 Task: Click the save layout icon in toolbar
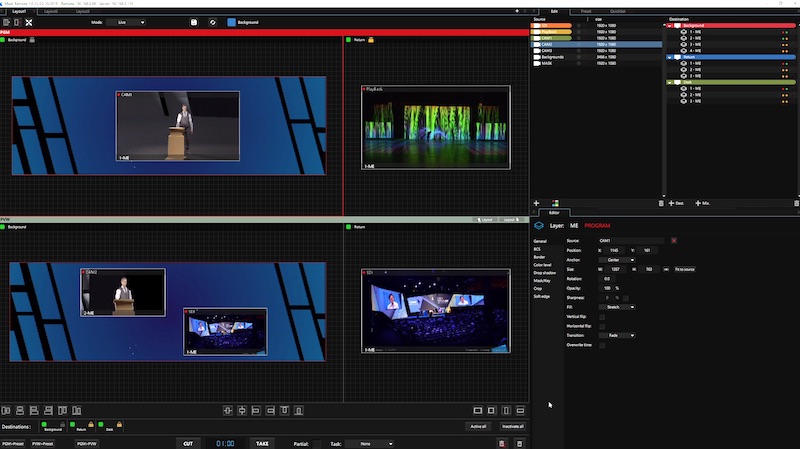tap(194, 21)
